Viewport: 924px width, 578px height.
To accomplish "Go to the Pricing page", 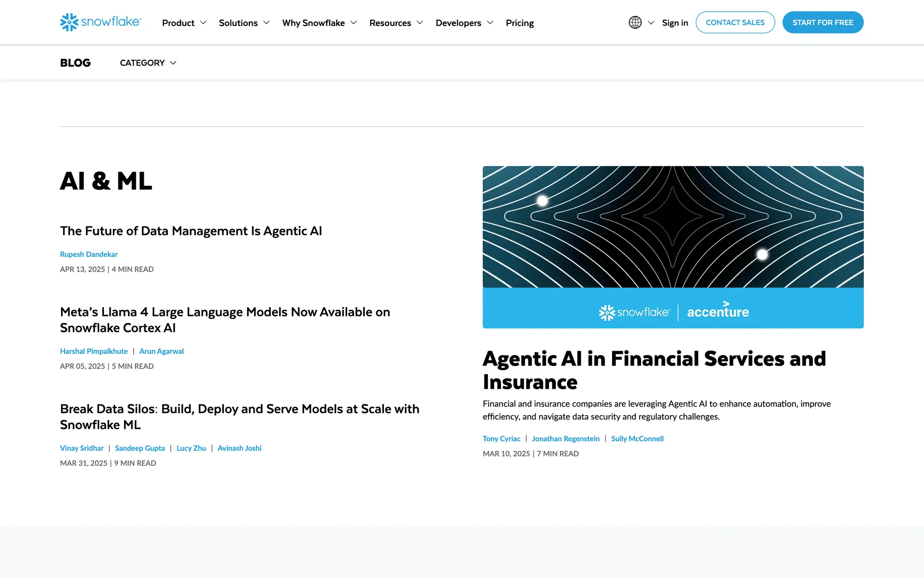I will coord(520,23).
